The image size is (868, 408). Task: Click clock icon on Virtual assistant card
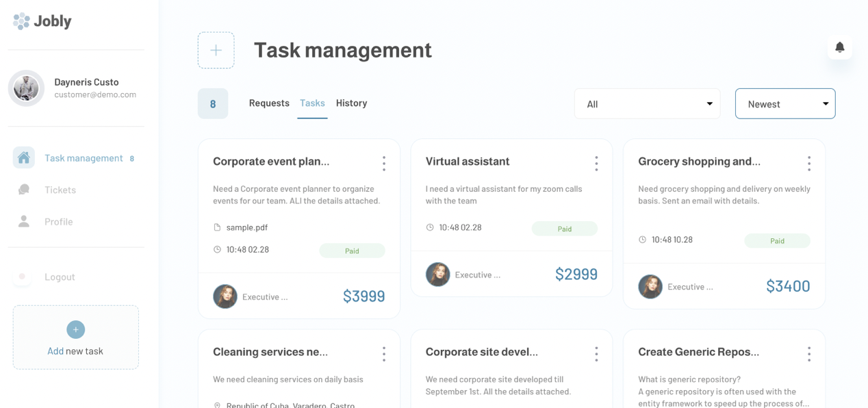[x=430, y=227]
